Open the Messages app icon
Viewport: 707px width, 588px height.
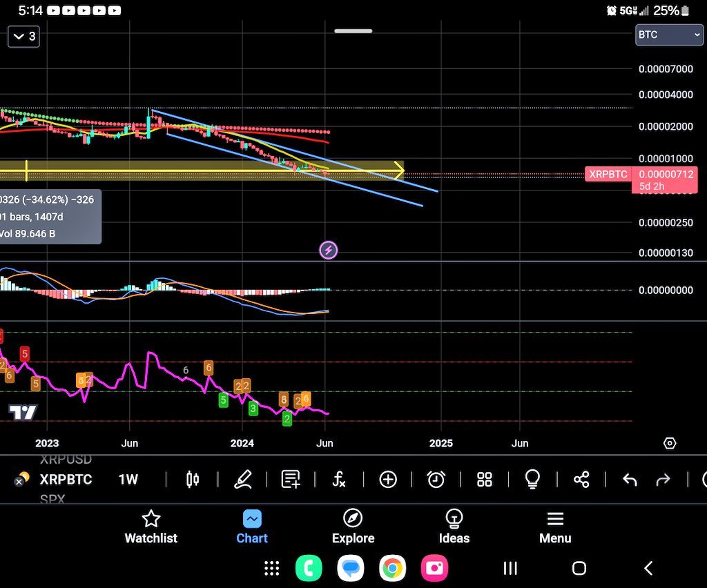point(350,568)
